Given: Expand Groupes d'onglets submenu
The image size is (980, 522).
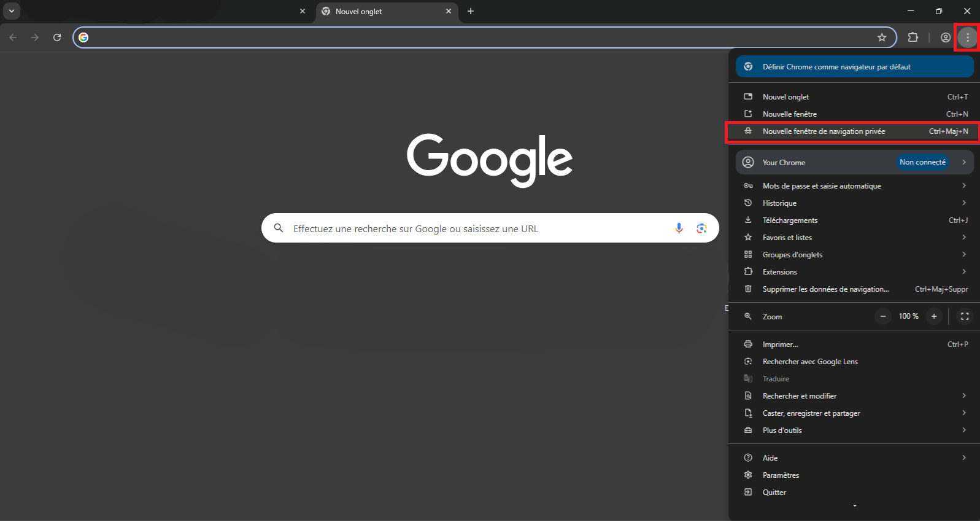Looking at the screenshot, I should pos(855,255).
